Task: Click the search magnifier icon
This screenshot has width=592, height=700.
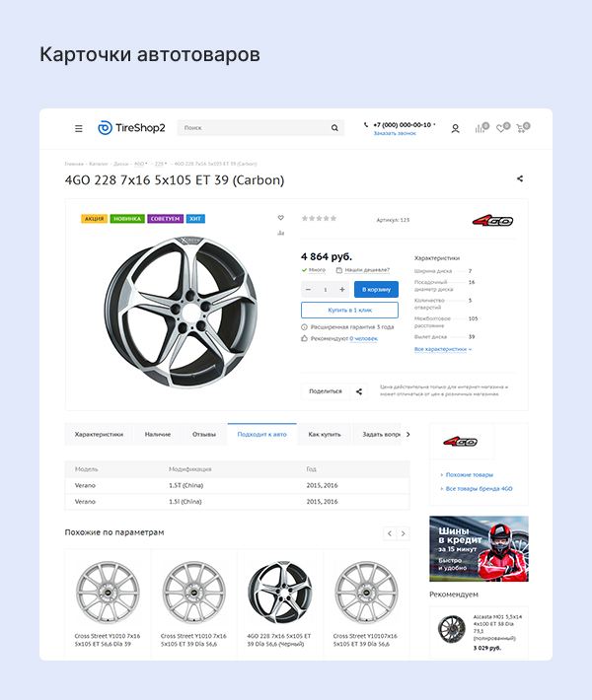Action: pyautogui.click(x=334, y=128)
